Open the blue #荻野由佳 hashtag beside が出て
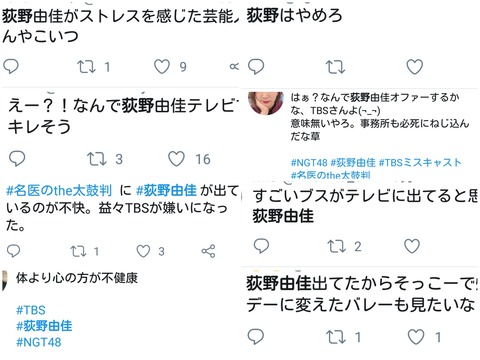 tap(166, 190)
